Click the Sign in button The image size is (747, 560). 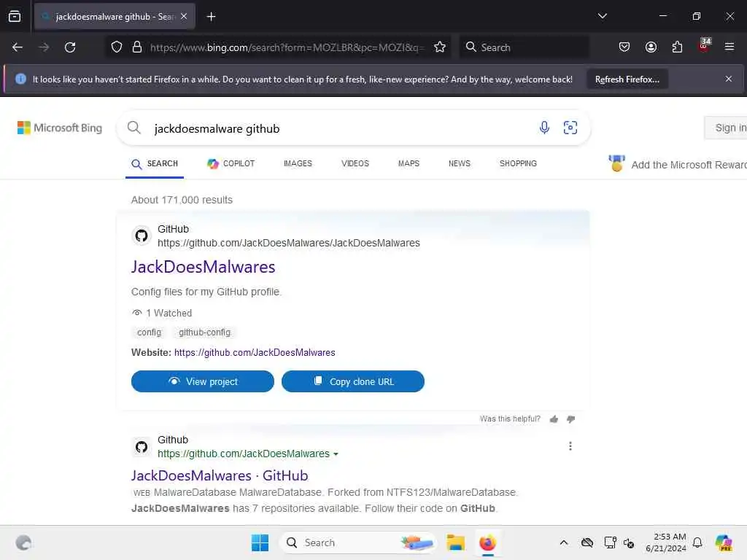click(x=726, y=128)
